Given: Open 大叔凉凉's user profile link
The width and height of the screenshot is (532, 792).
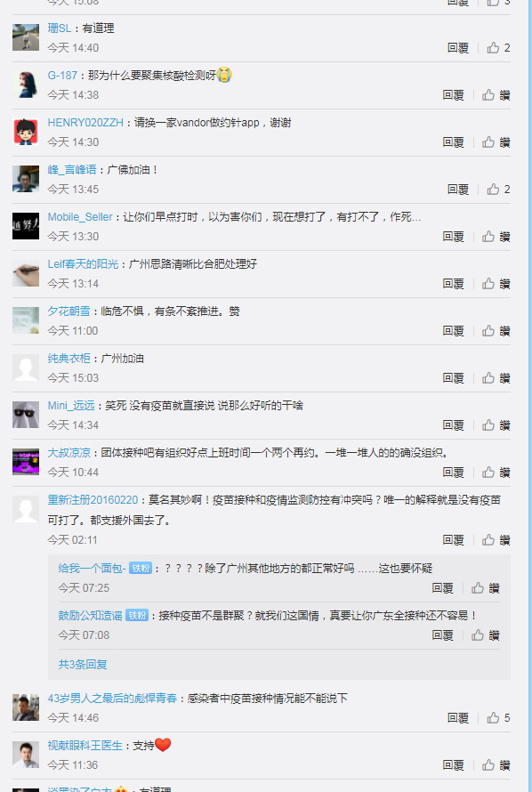Looking at the screenshot, I should [x=69, y=453].
